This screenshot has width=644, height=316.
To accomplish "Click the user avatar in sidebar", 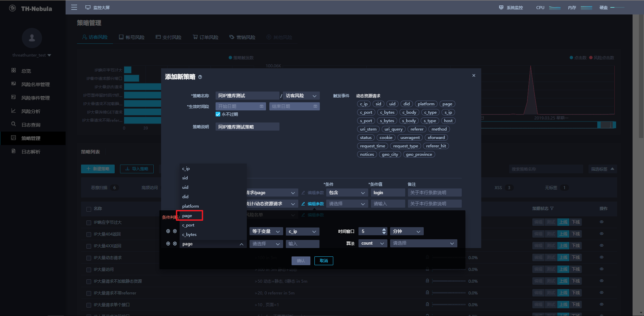I will point(32,38).
